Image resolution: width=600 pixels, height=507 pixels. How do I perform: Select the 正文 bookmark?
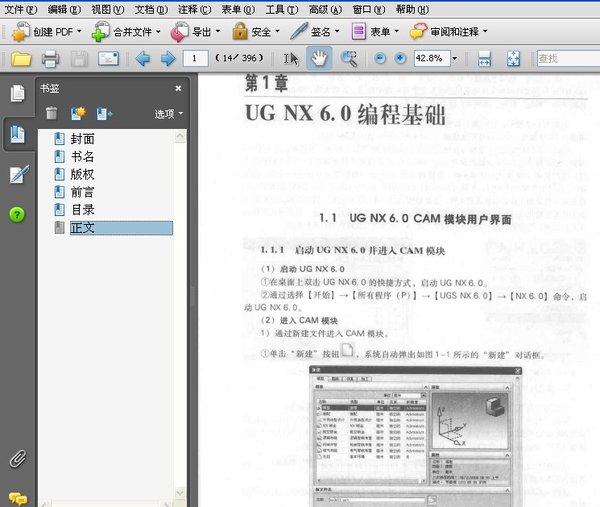tap(121, 228)
